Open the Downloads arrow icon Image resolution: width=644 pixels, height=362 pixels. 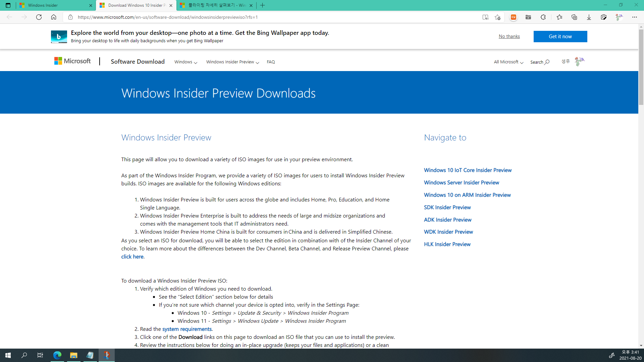tap(589, 17)
